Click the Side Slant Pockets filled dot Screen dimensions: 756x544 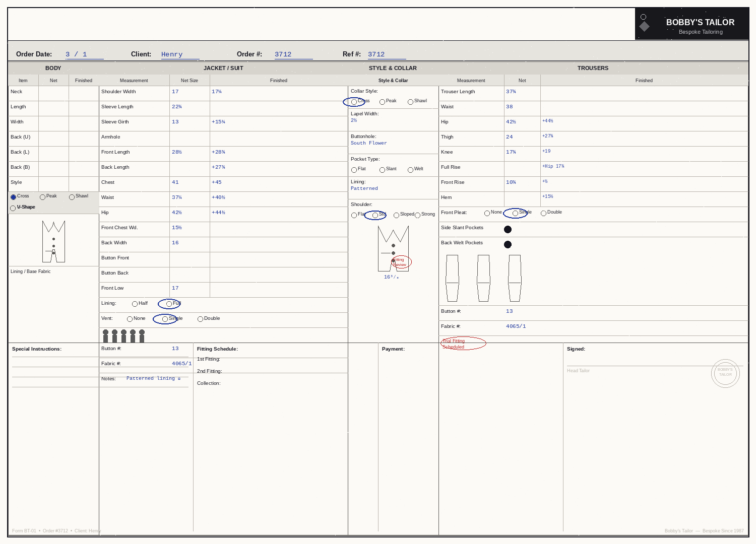pos(508,230)
